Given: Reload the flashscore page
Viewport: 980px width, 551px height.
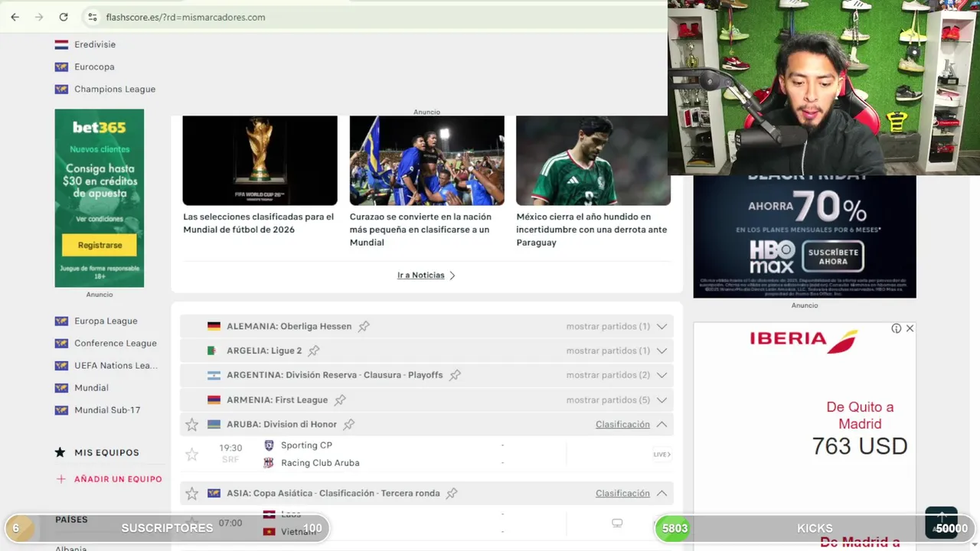Looking at the screenshot, I should point(64,17).
